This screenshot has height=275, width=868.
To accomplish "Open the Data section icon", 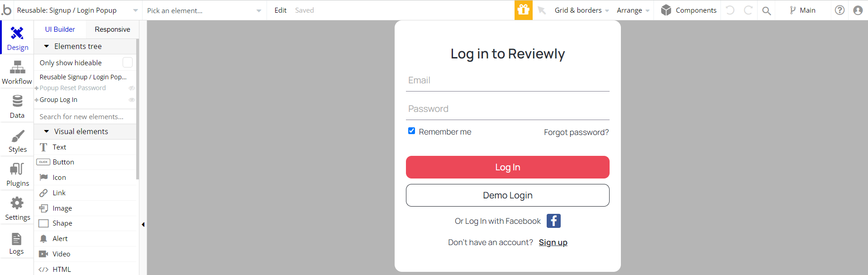I will click(x=17, y=106).
